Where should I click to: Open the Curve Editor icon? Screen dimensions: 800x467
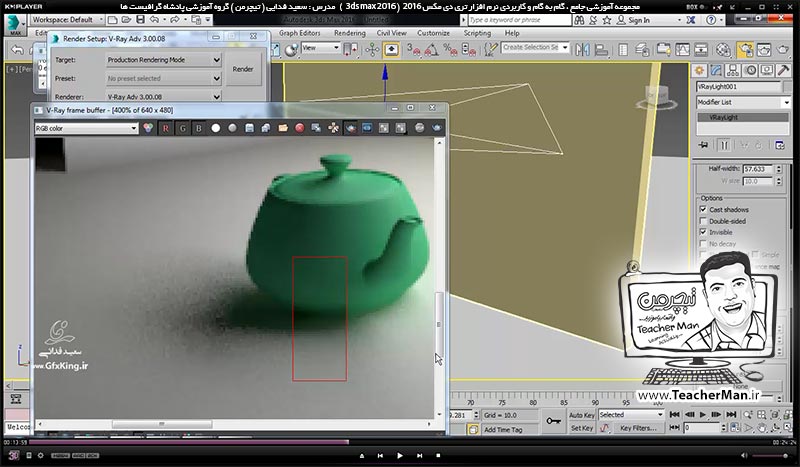pyautogui.click(x=682, y=49)
